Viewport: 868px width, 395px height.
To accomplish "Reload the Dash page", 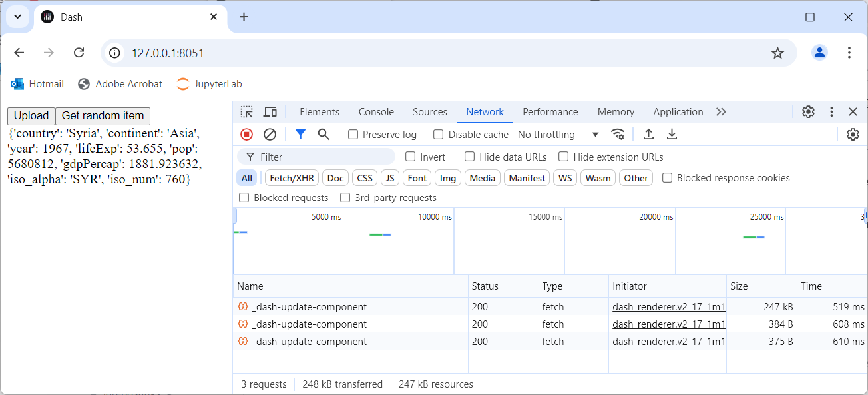I will pos(79,53).
